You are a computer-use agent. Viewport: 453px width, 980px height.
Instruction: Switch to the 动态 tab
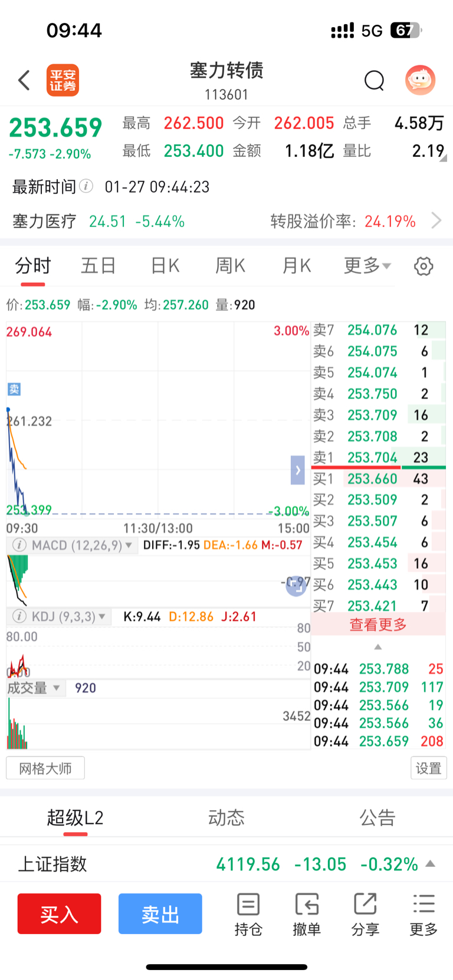pos(226,818)
